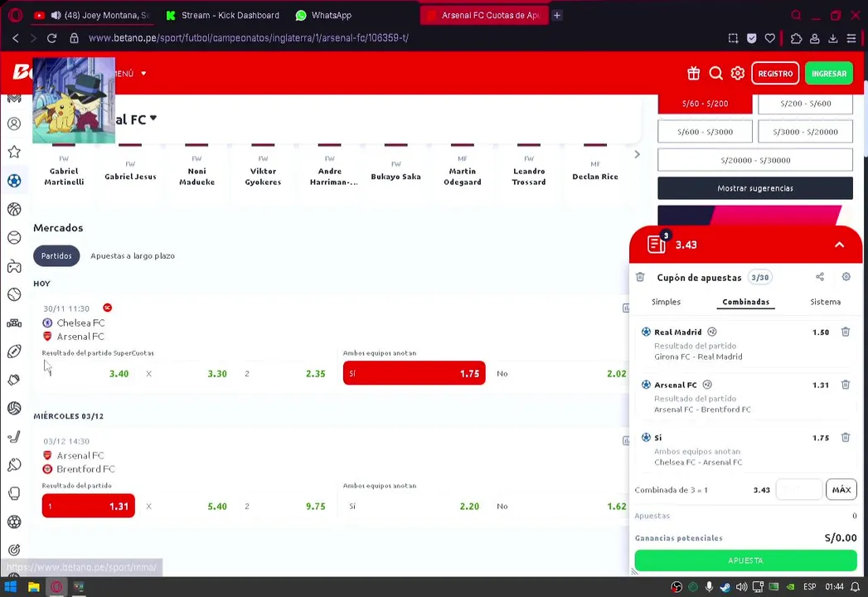Open taskbar volume speaker icon
The height and width of the screenshot is (597, 868).
[x=741, y=586]
